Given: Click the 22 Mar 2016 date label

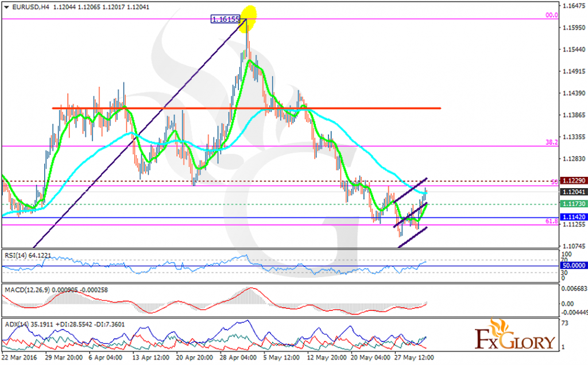Looking at the screenshot, I should click(19, 358).
